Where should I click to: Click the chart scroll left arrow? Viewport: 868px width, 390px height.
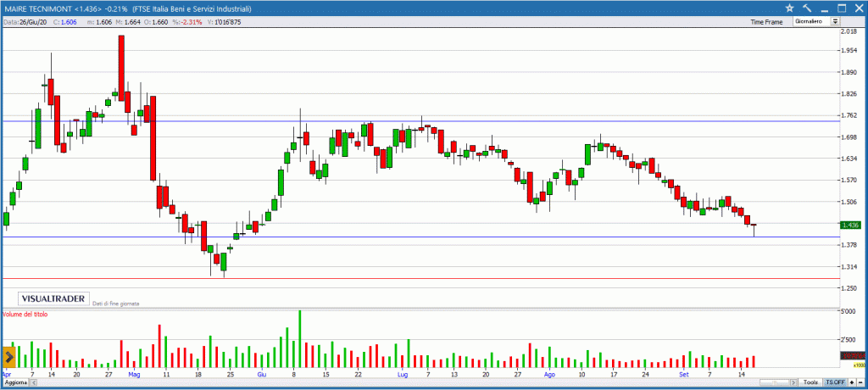[x=33, y=383]
